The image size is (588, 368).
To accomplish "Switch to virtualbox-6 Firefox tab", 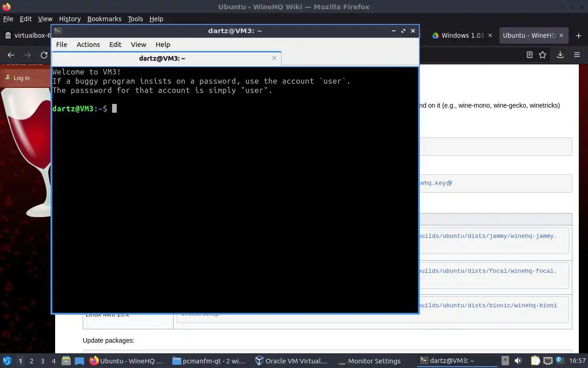I will tap(27, 35).
